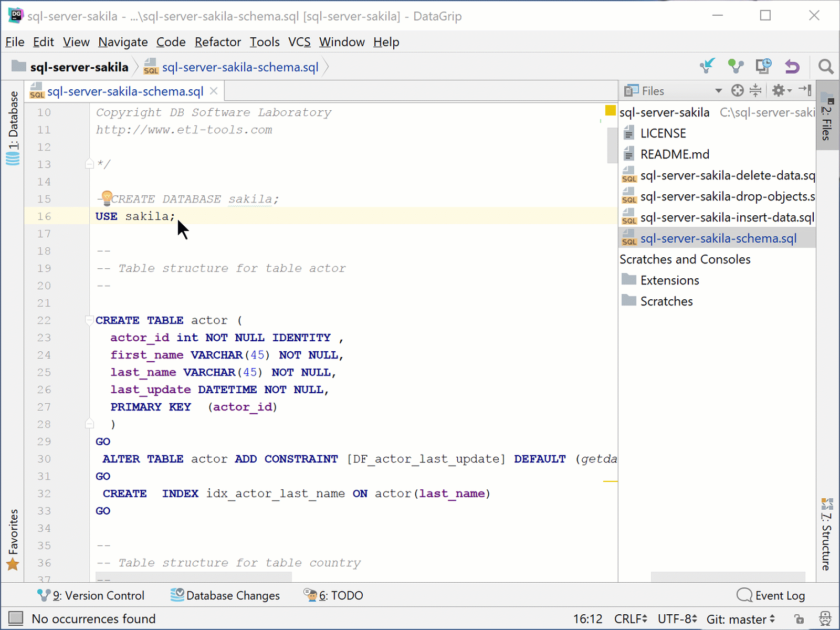Toggle the Favorites tool window
Screen dimensions: 840x630
(13, 537)
